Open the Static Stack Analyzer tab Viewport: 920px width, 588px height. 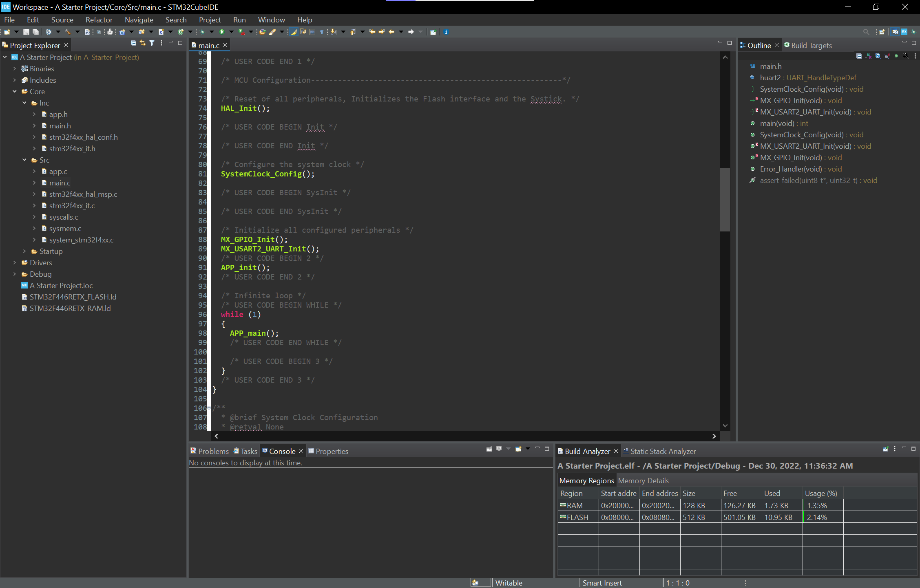(663, 451)
